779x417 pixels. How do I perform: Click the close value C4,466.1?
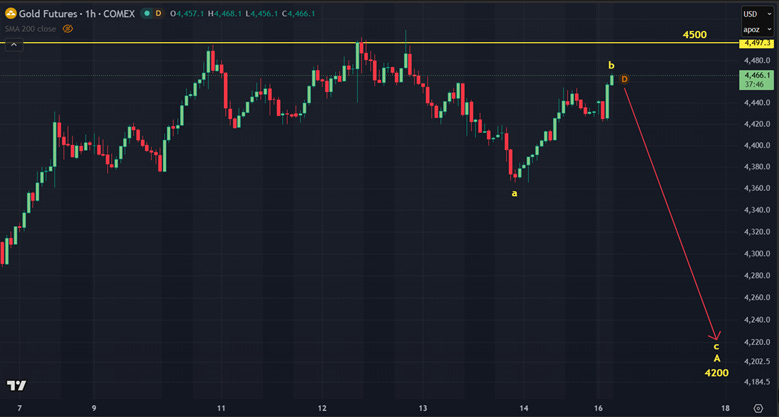(x=298, y=14)
